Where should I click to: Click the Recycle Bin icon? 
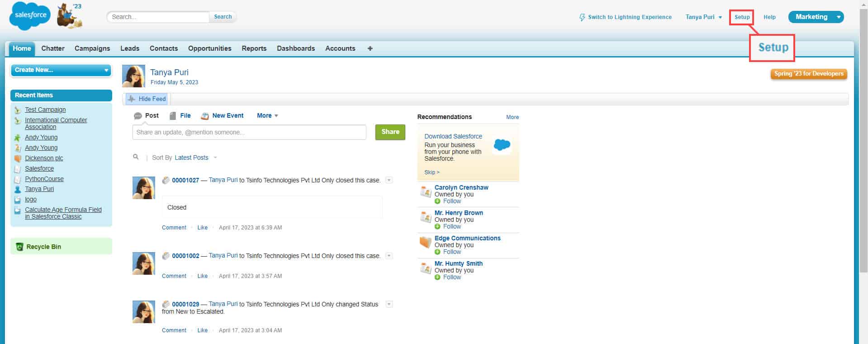pyautogui.click(x=19, y=247)
